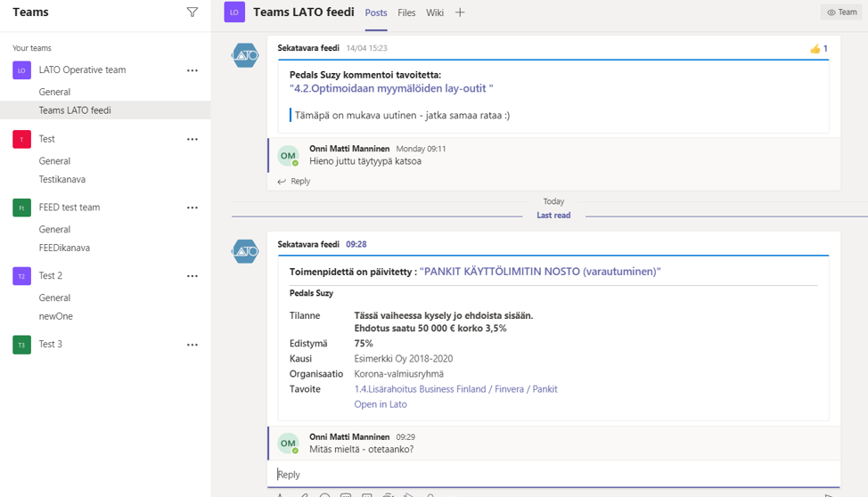
Task: Open Test team more options menu
Action: pos(192,139)
